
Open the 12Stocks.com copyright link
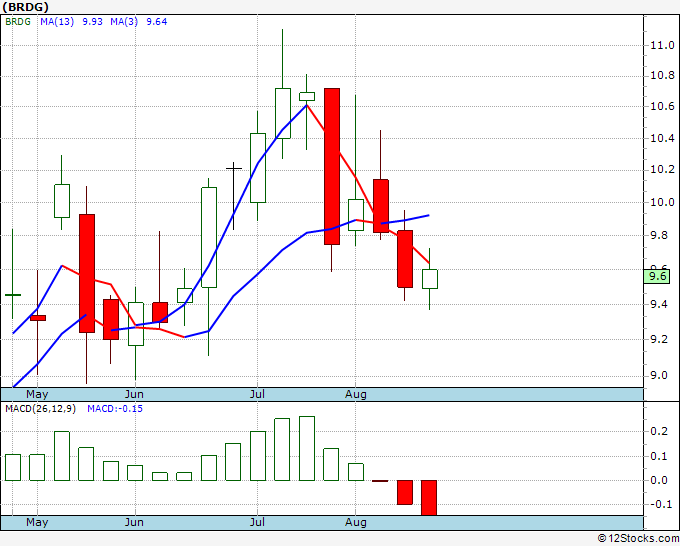coord(638,538)
